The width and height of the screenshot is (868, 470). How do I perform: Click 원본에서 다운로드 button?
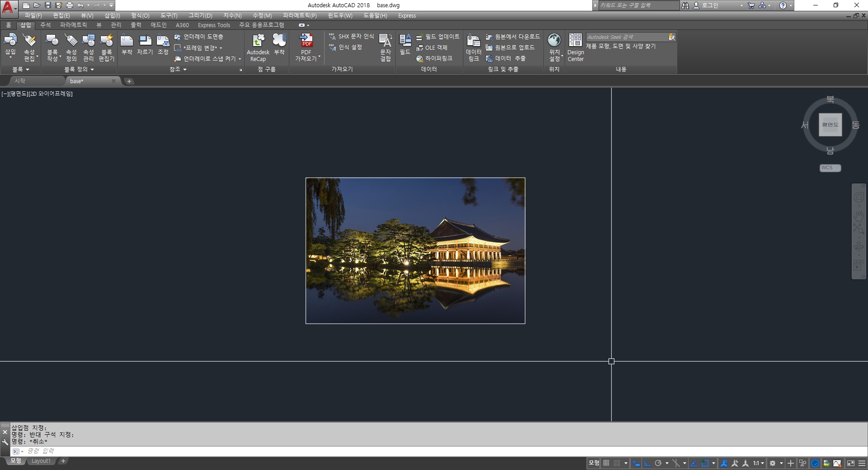(513, 37)
